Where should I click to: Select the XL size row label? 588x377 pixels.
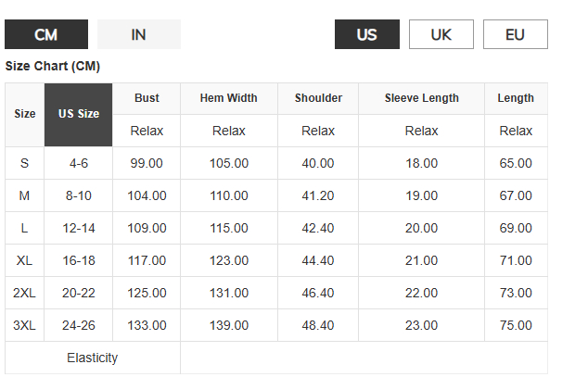tap(25, 260)
